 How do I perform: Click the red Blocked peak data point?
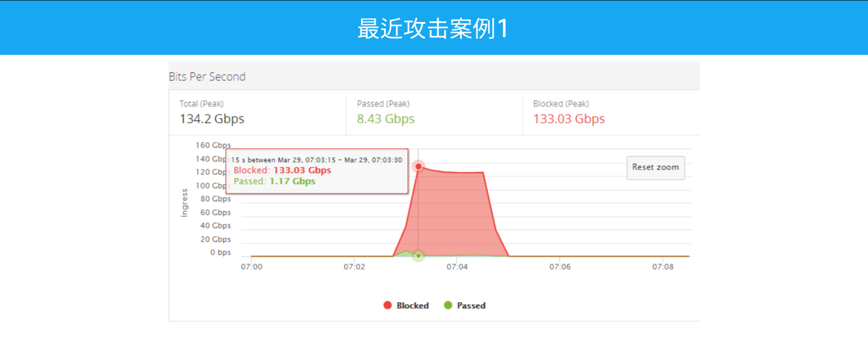[x=418, y=167]
